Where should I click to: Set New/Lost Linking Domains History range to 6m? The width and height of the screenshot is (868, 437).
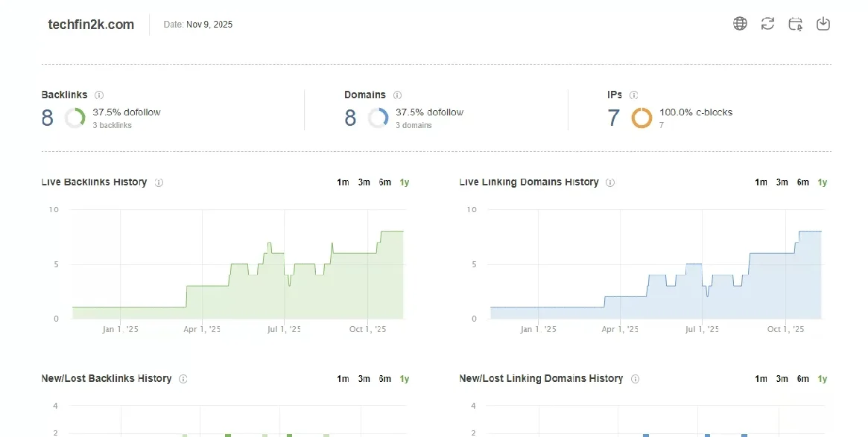coord(802,379)
